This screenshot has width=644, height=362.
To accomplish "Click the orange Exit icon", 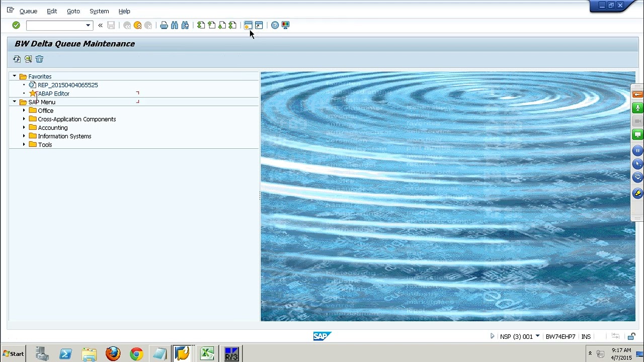I will pos(138,25).
